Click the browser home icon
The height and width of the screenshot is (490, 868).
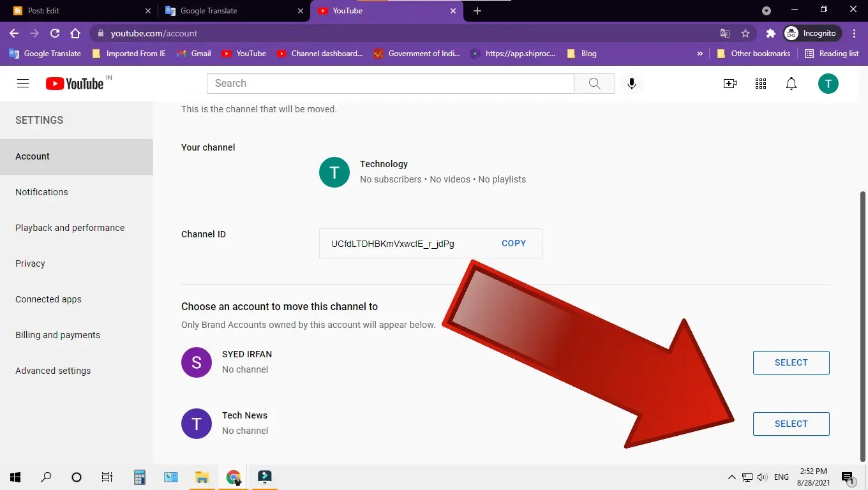coord(75,33)
